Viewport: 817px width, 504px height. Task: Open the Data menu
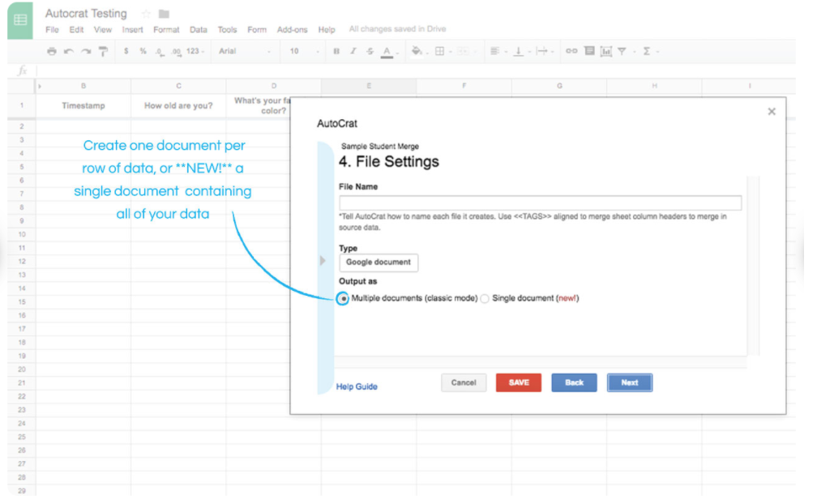tap(198, 30)
